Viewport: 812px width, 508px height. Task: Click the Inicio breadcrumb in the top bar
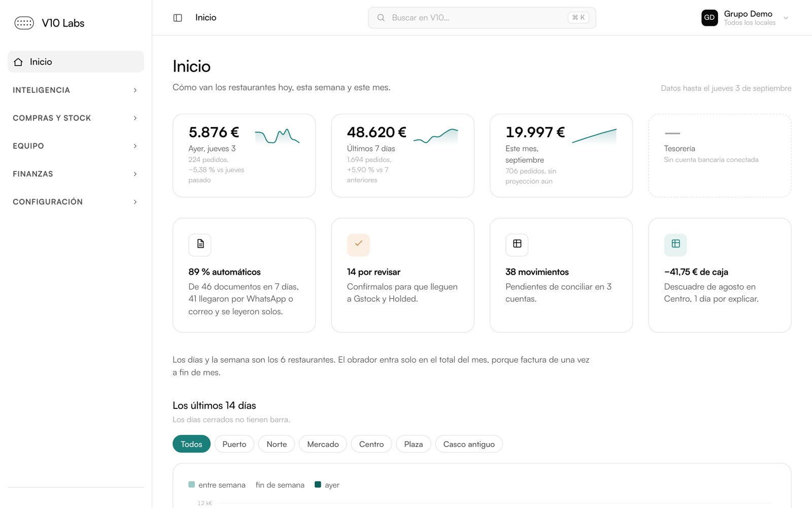pos(206,18)
